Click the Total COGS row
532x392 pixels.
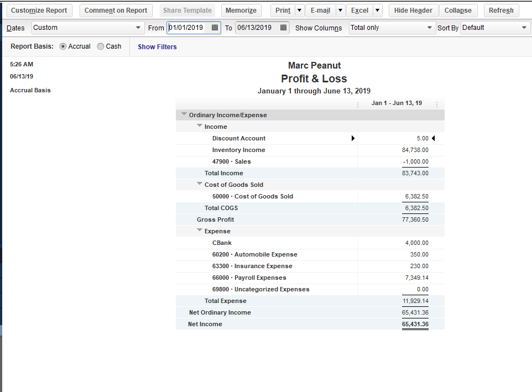(310, 208)
